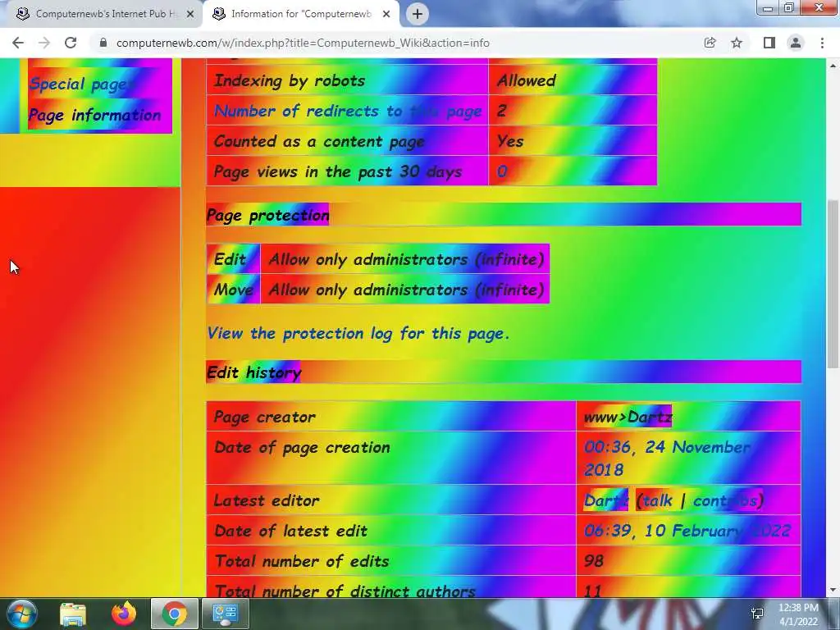This screenshot has height=630, width=840.
Task: Click the scrollbar up arrow
Action: pyautogui.click(x=833, y=66)
